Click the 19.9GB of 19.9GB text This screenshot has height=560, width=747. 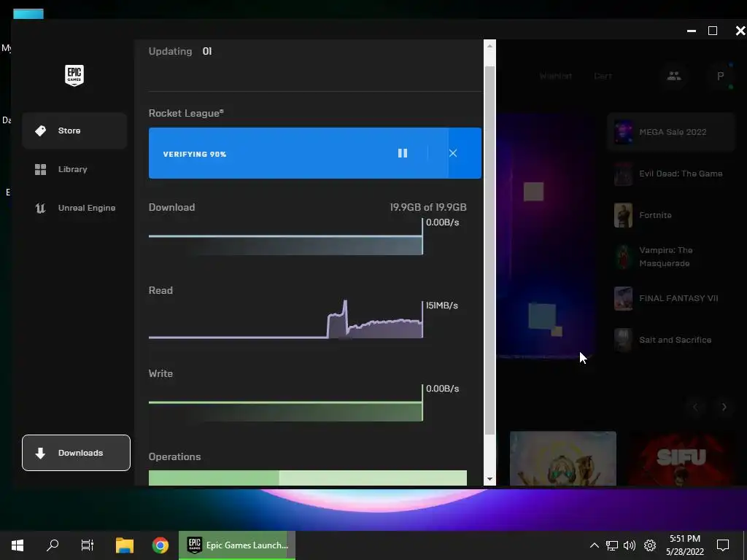(427, 207)
